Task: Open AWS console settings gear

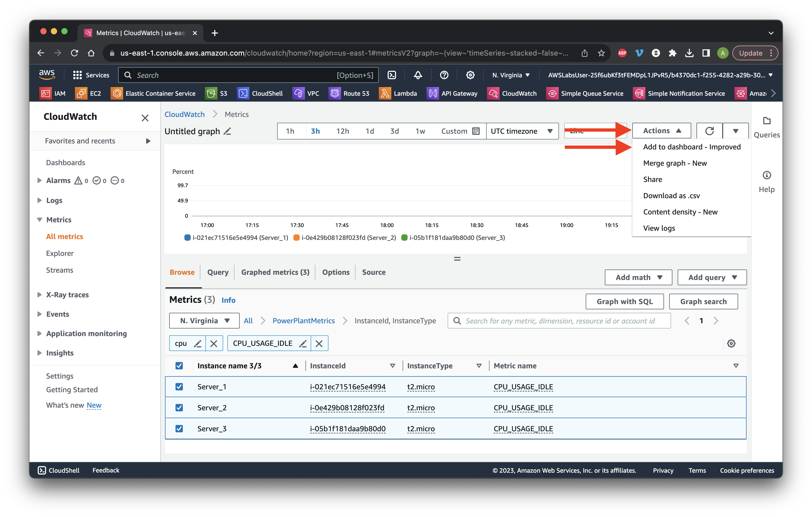Action: coord(470,75)
